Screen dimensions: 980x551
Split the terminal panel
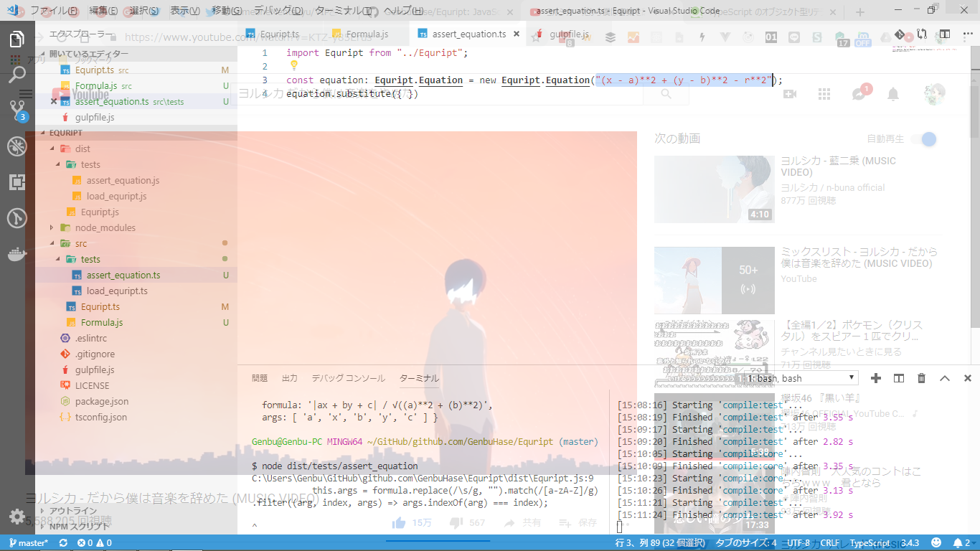coord(899,378)
